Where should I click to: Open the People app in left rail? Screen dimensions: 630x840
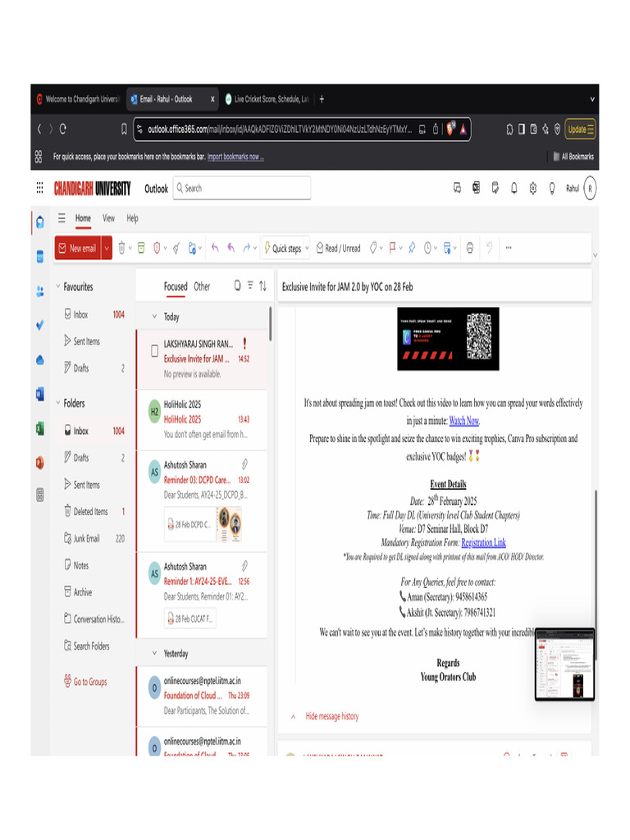pos(39,291)
